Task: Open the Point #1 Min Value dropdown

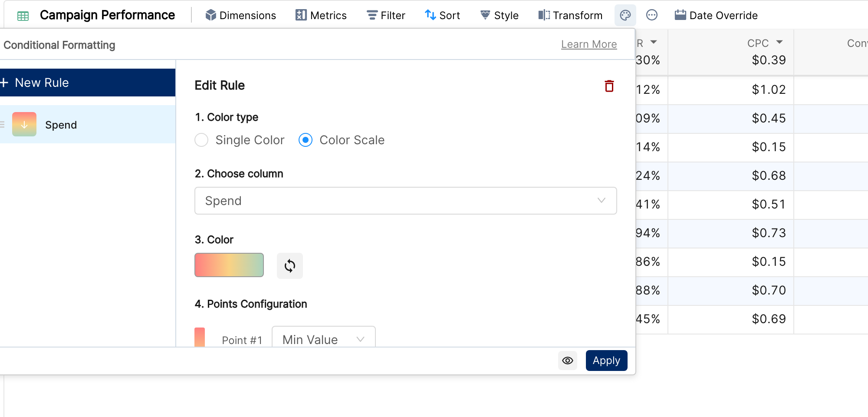Action: tap(323, 338)
